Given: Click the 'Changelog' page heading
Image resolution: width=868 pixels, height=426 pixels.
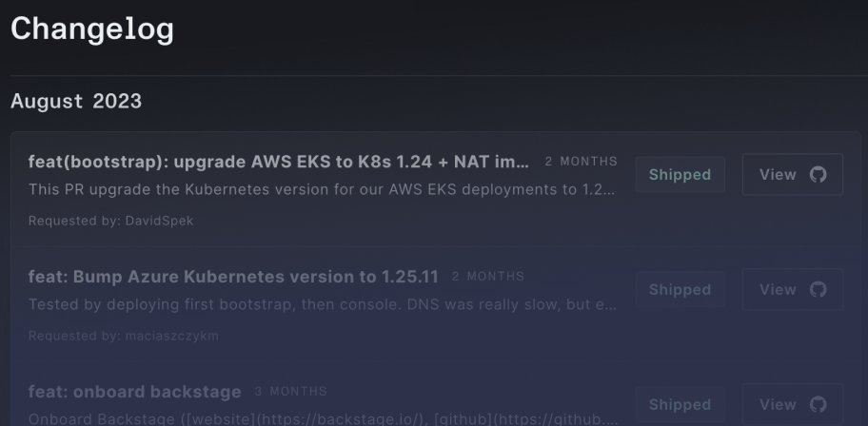Looking at the screenshot, I should click(92, 29).
